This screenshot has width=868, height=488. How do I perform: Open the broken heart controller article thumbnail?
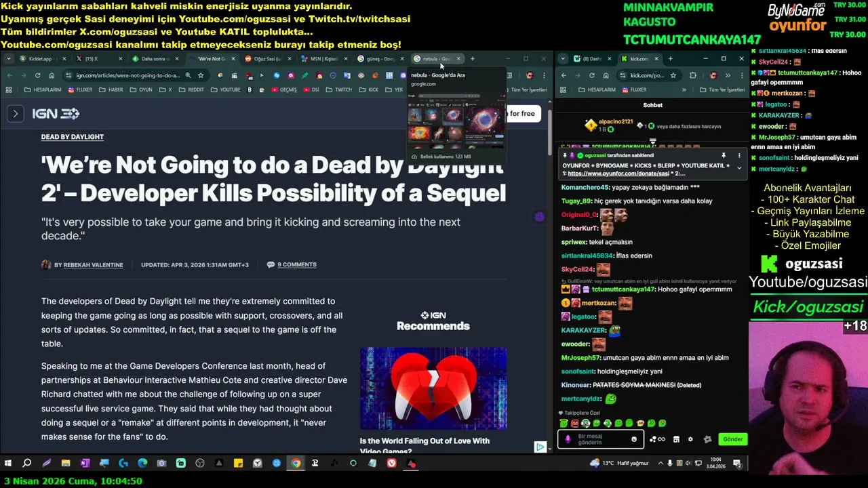pos(433,388)
